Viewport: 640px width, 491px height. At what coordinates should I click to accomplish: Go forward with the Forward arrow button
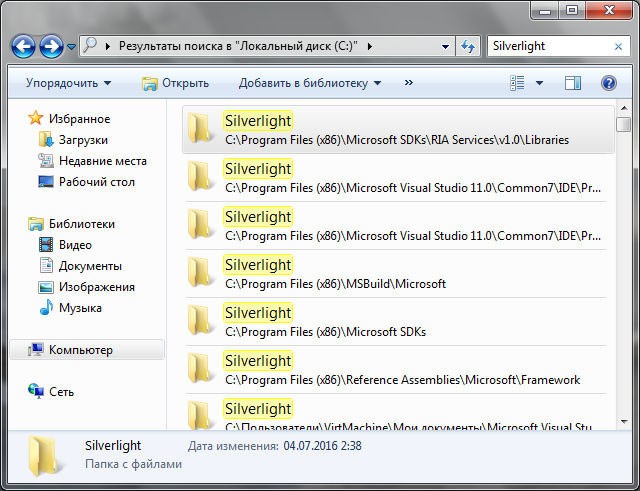pyautogui.click(x=51, y=47)
